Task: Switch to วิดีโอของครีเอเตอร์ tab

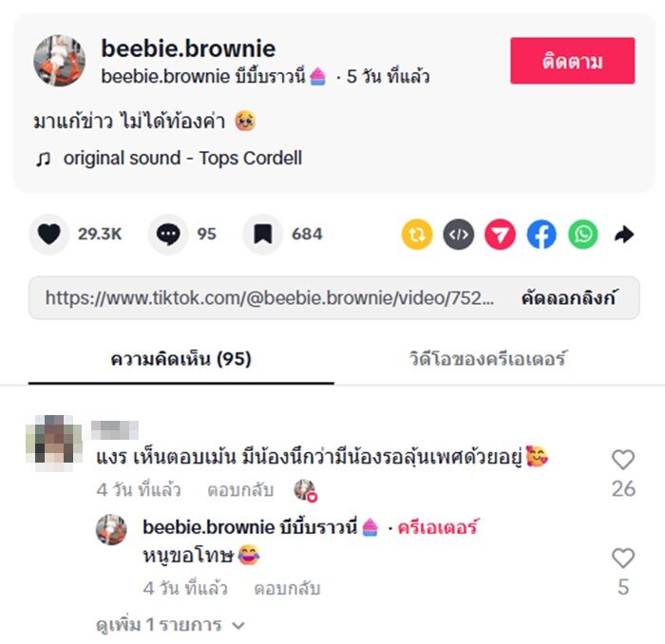Action: click(x=487, y=359)
